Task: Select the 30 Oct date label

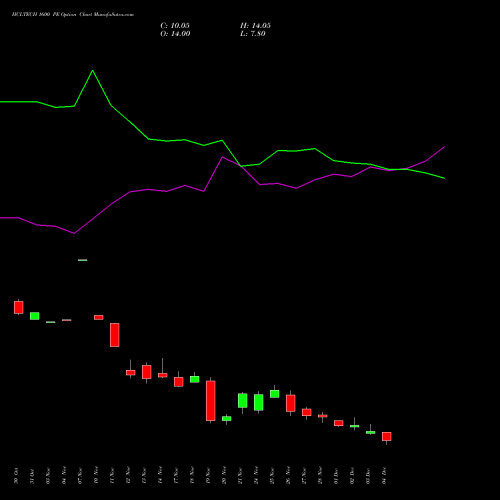Action: 16,476
